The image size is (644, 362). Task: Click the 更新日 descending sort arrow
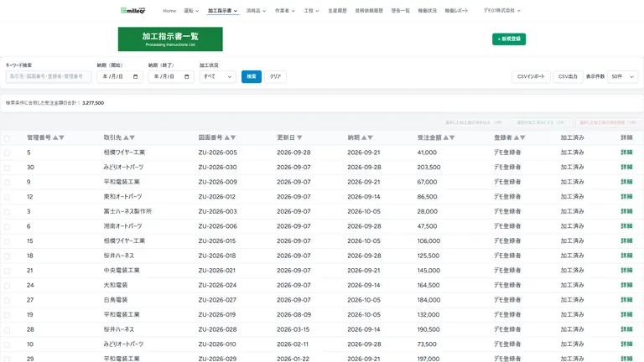299,137
